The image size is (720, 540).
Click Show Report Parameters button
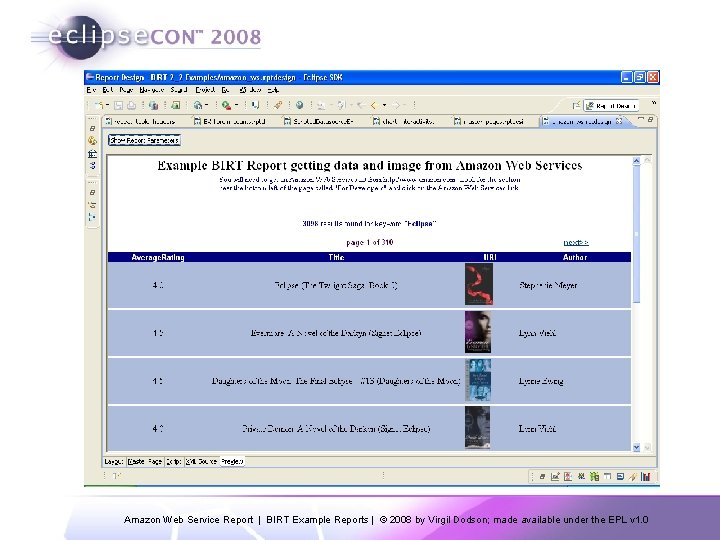click(144, 140)
